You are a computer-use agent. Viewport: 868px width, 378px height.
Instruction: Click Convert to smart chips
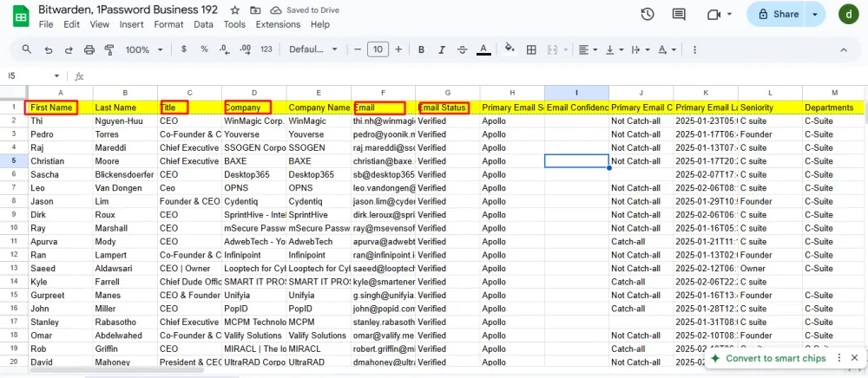tap(775, 358)
